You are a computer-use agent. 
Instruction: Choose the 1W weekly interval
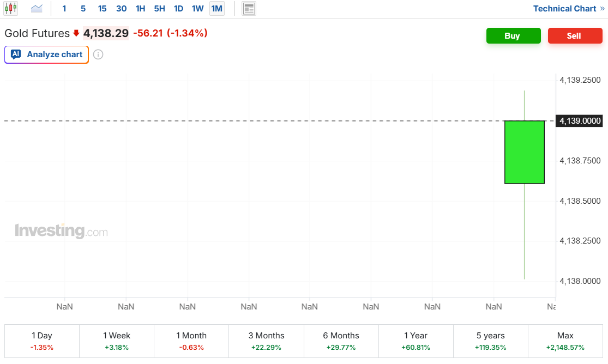click(x=197, y=9)
